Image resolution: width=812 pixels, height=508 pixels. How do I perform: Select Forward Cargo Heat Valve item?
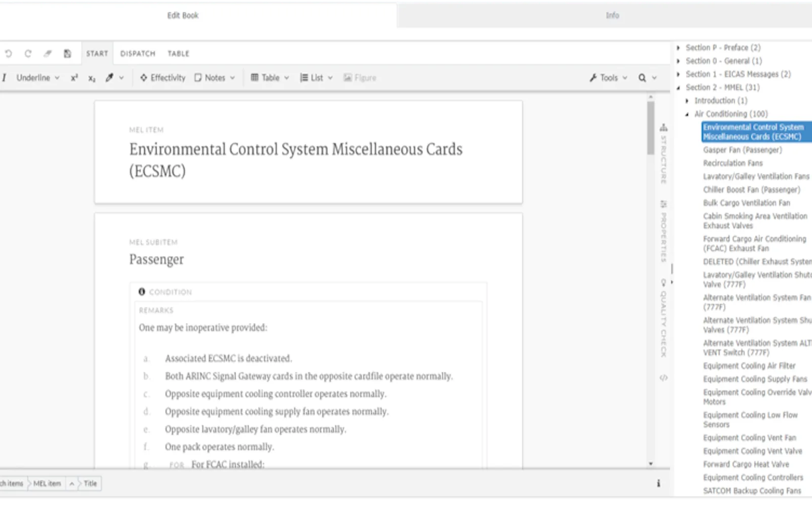point(746,464)
